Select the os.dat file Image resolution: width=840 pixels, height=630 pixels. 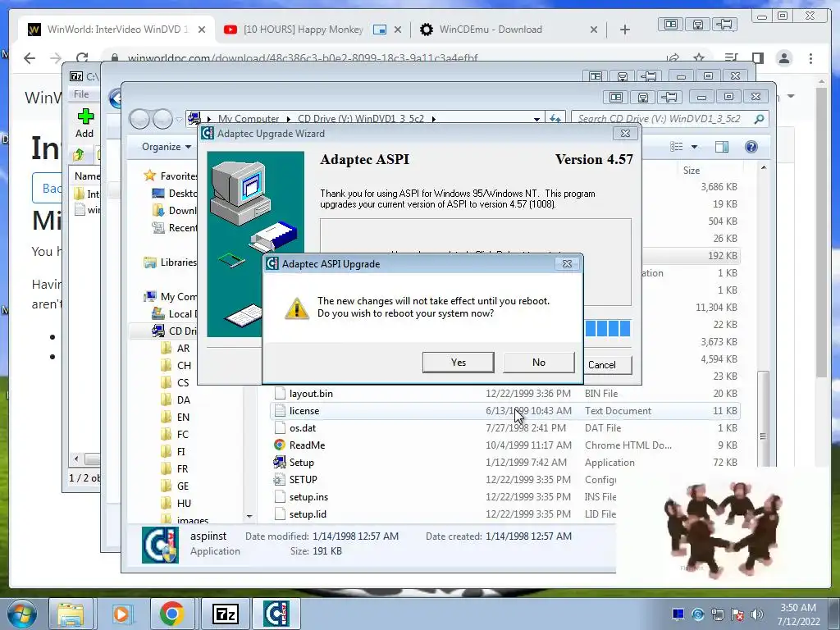(x=504, y=428)
